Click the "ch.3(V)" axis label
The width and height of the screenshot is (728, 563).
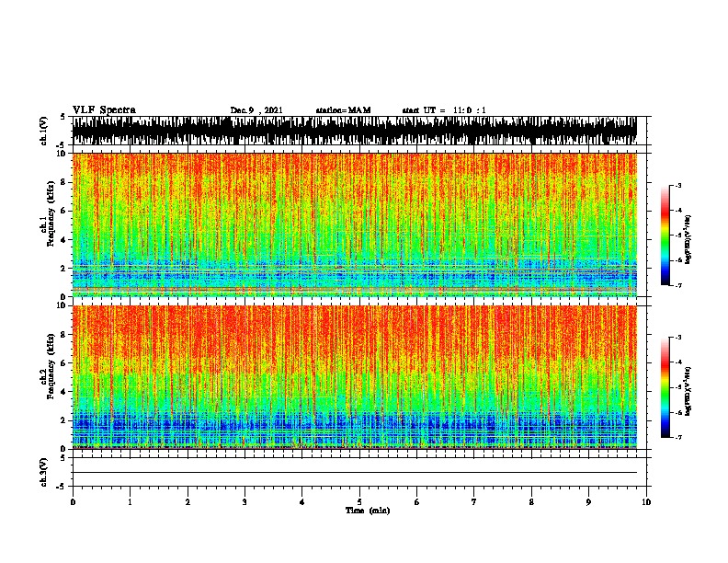click(x=44, y=472)
